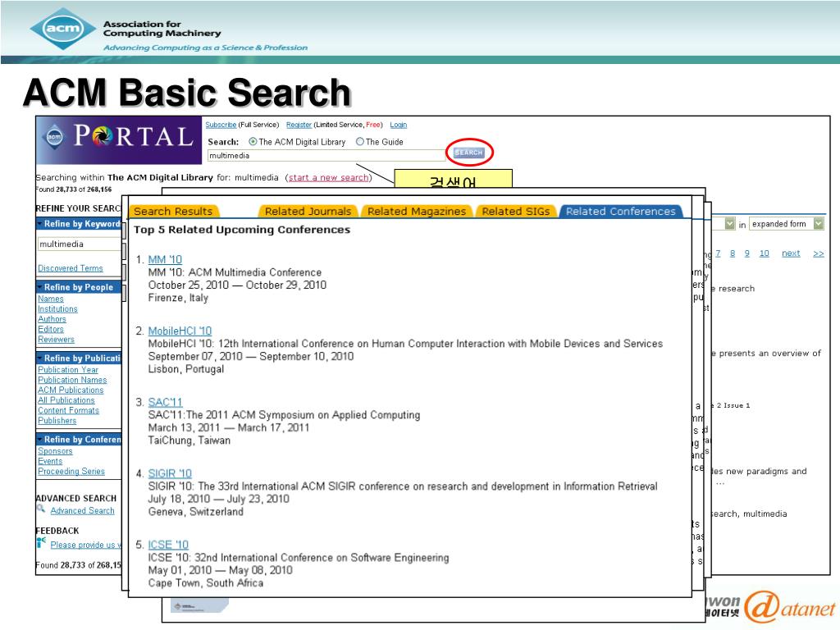
Task: Open the SIGIR '10 conference link
Action: tap(170, 473)
